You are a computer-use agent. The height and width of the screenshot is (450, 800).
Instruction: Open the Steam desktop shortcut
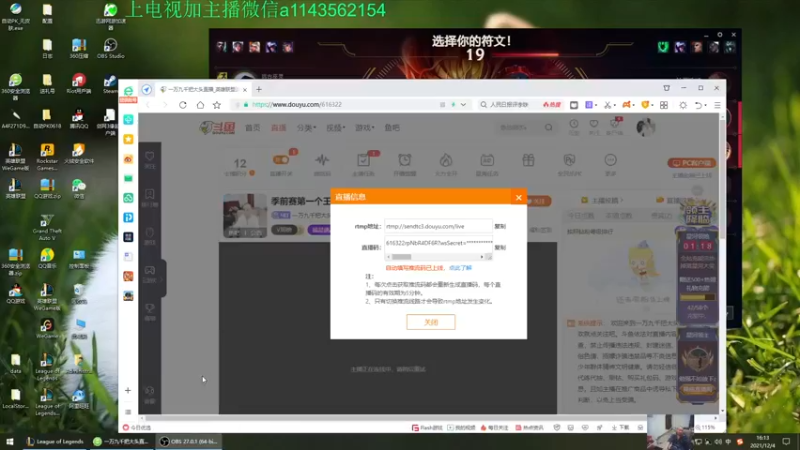pyautogui.click(x=110, y=84)
